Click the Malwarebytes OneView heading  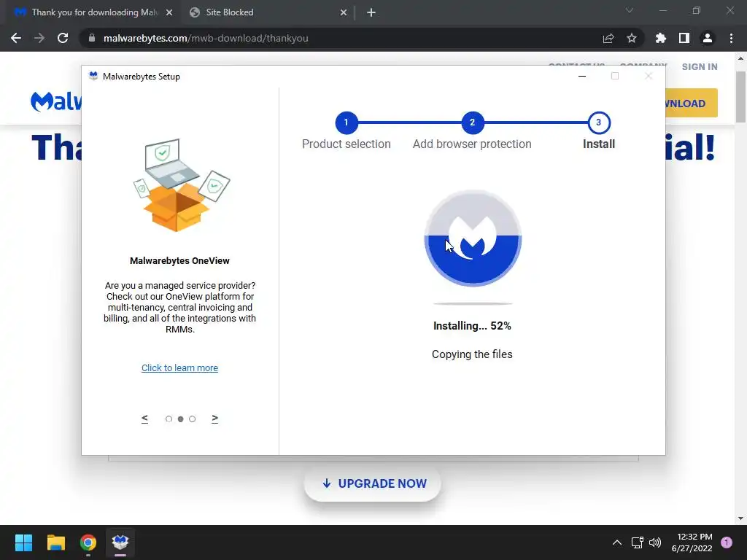[179, 261]
